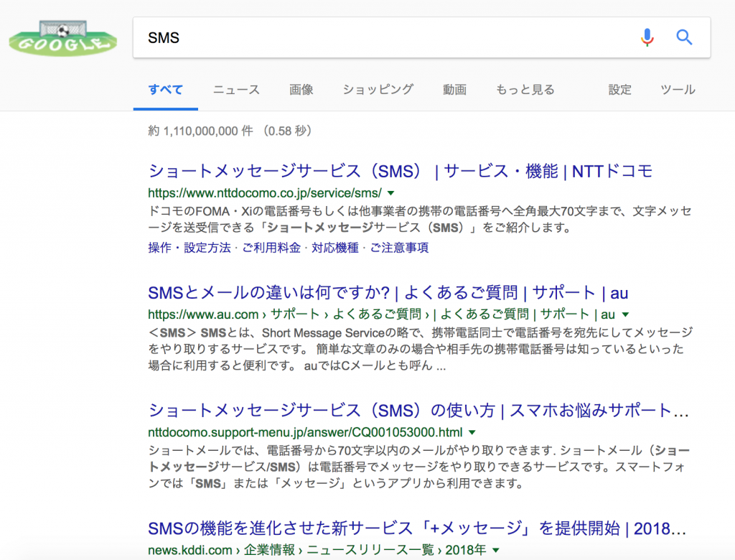Open the 設定 menu
Screen dimensions: 735x560
619,90
